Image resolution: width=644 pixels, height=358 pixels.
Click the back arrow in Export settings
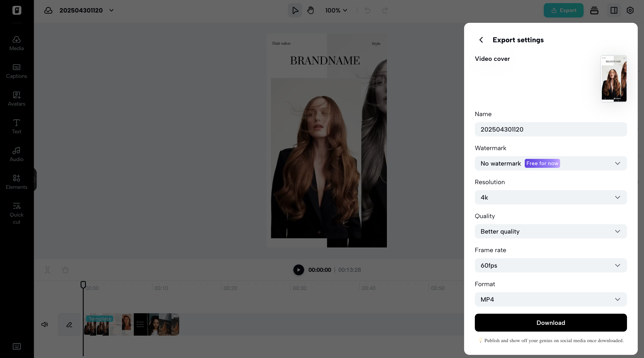pos(481,40)
